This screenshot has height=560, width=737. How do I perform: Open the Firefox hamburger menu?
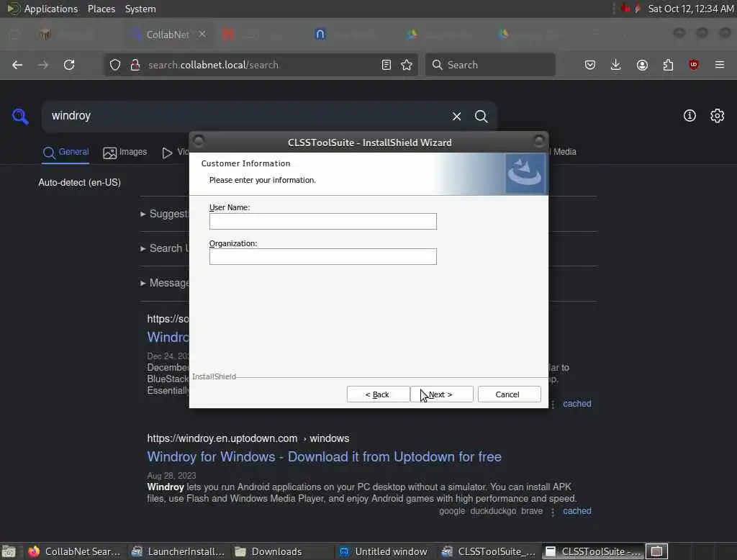coord(720,65)
